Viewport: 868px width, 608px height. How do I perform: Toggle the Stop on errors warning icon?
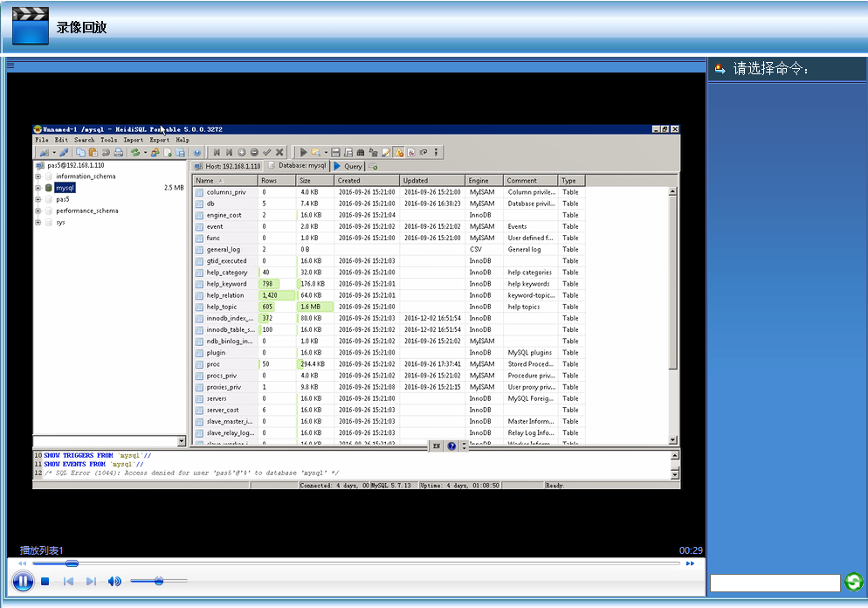(x=398, y=152)
